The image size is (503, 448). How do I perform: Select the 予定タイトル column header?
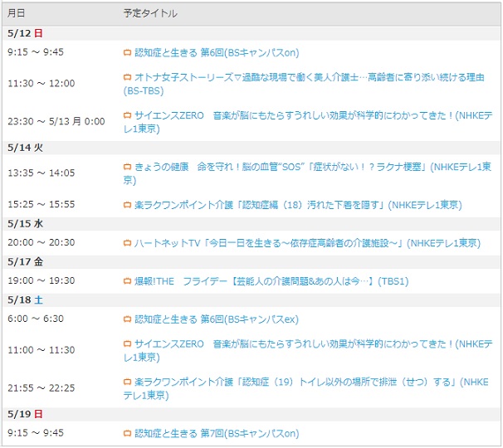click(x=150, y=13)
